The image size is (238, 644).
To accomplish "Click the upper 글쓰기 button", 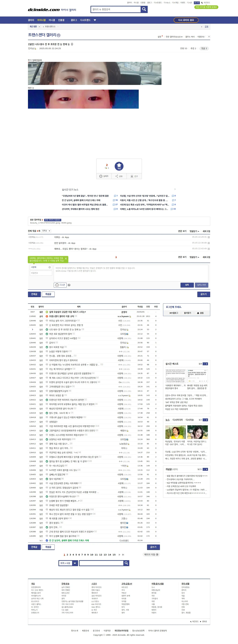I will click(x=203, y=294).
